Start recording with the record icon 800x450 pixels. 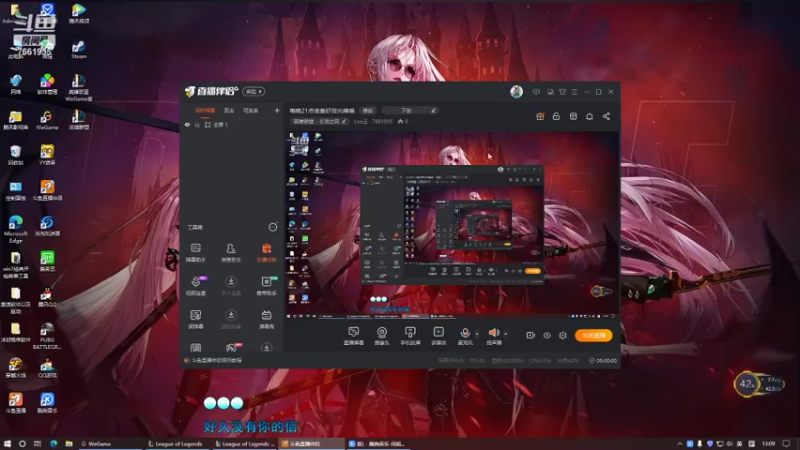(x=530, y=335)
